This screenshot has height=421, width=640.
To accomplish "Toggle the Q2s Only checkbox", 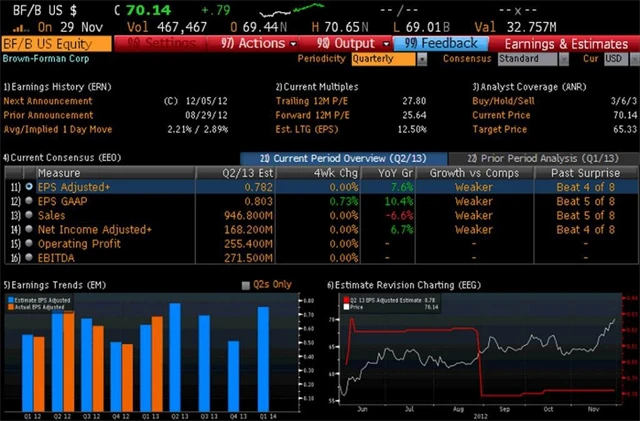I will coord(246,285).
